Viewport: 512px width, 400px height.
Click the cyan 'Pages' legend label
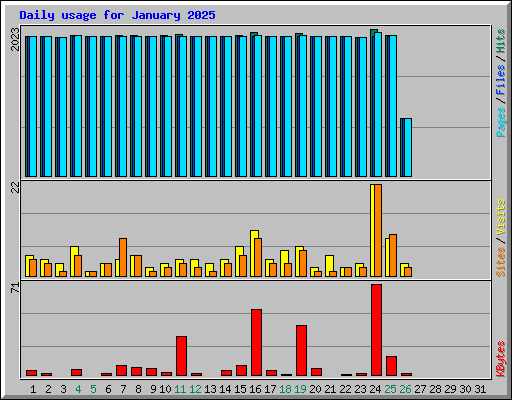point(500,122)
